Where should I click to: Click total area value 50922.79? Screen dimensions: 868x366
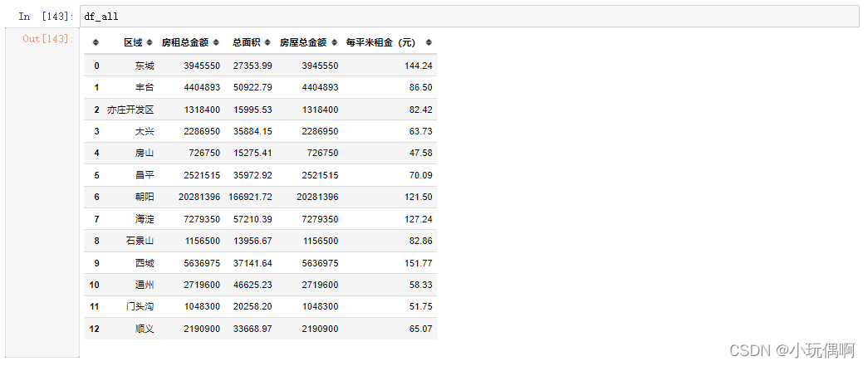pyautogui.click(x=253, y=87)
